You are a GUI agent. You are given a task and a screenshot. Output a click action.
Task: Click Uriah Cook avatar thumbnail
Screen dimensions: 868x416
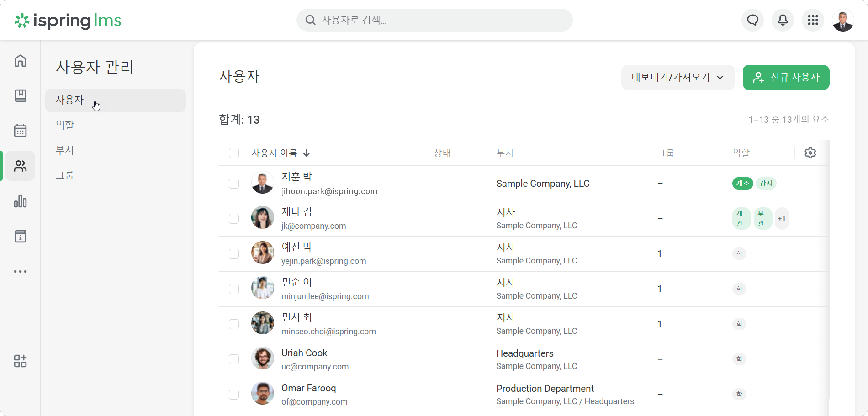[x=262, y=358]
